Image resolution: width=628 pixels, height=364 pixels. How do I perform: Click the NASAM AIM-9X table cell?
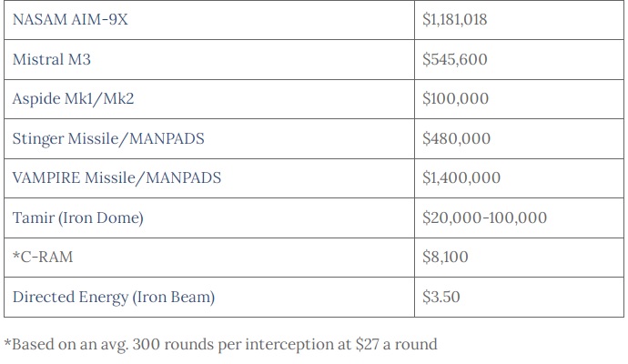coord(209,20)
